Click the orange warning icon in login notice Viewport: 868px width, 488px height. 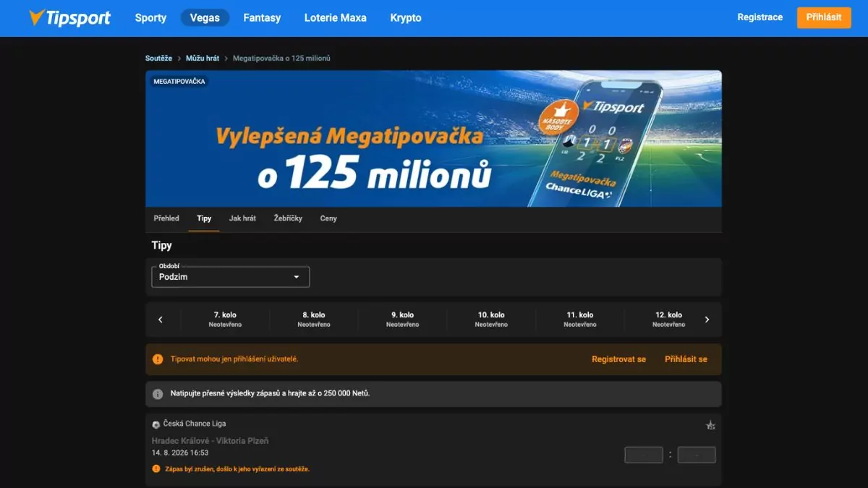pos(158,359)
